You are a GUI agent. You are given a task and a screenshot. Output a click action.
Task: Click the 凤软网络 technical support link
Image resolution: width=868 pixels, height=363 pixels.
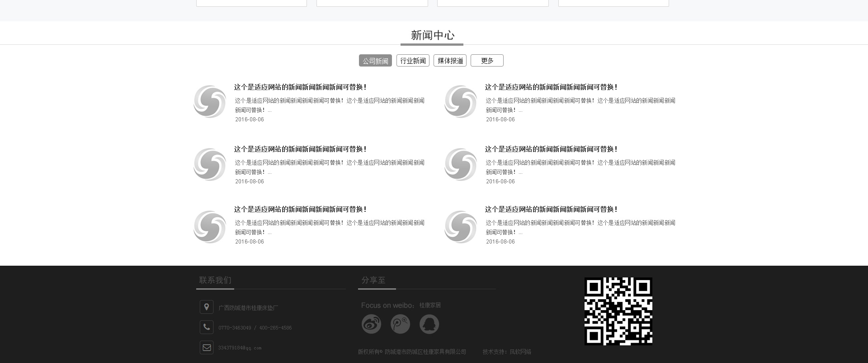click(520, 352)
